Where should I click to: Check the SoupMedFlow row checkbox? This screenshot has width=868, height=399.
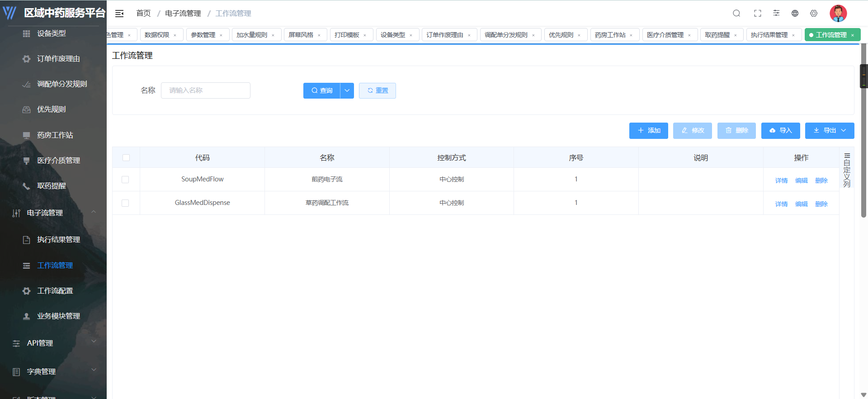tap(125, 180)
